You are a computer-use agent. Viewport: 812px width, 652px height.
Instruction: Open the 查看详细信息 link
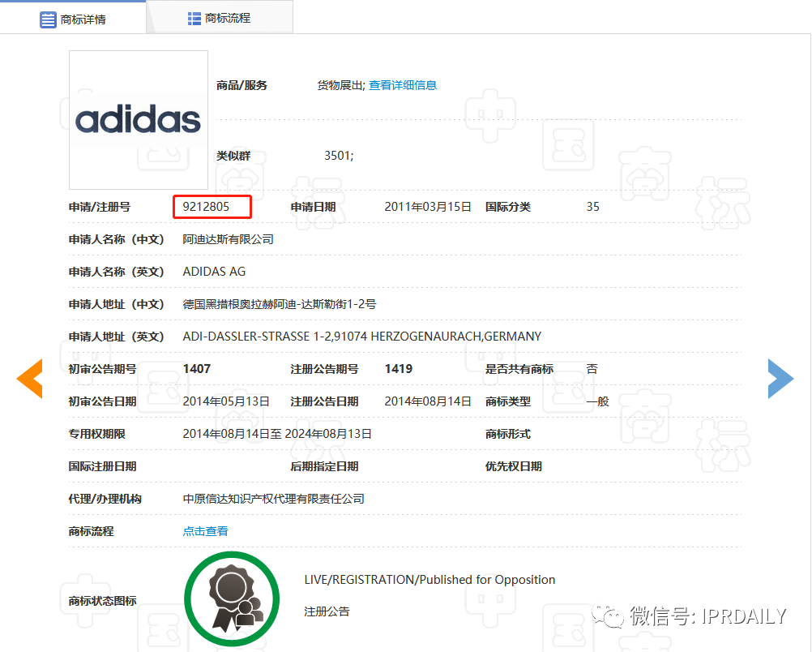click(x=403, y=84)
